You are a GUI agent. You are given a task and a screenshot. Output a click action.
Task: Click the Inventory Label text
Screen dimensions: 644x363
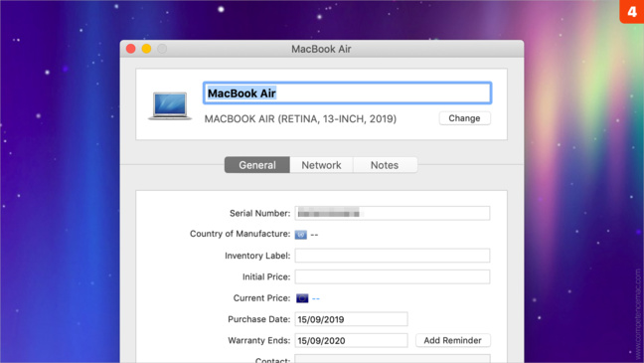pyautogui.click(x=257, y=256)
